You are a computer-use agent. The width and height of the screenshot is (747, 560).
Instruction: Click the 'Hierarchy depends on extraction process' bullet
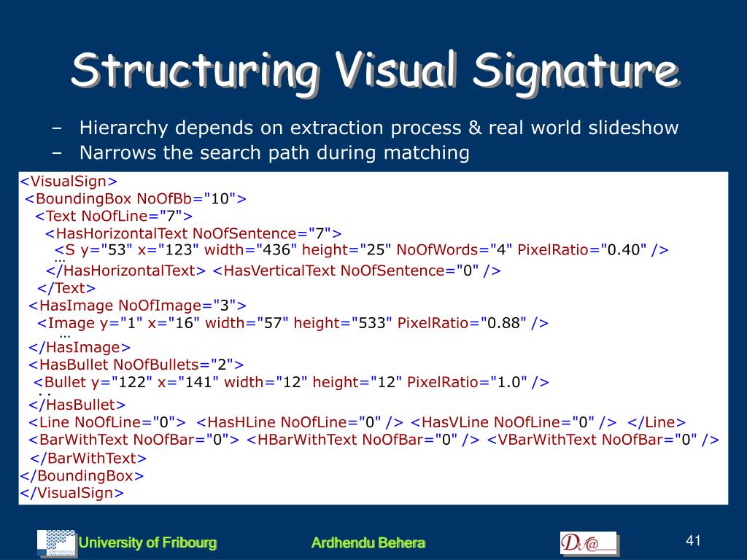pos(379,128)
